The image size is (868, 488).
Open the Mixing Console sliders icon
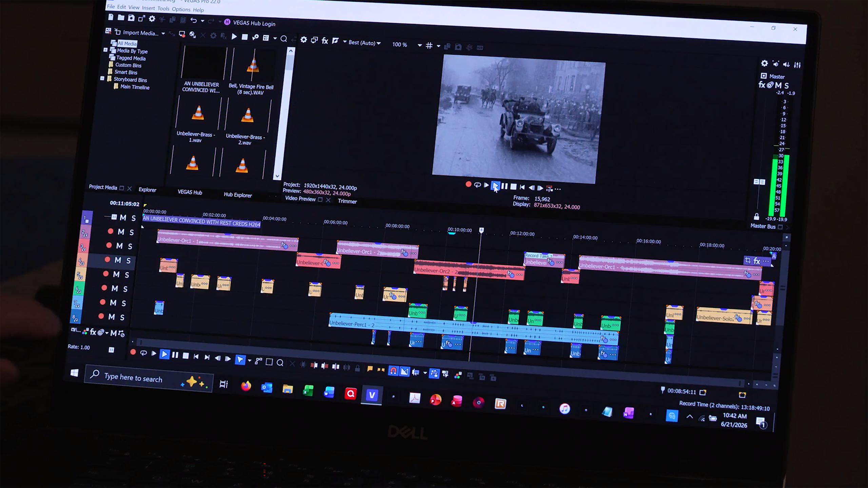[797, 65]
